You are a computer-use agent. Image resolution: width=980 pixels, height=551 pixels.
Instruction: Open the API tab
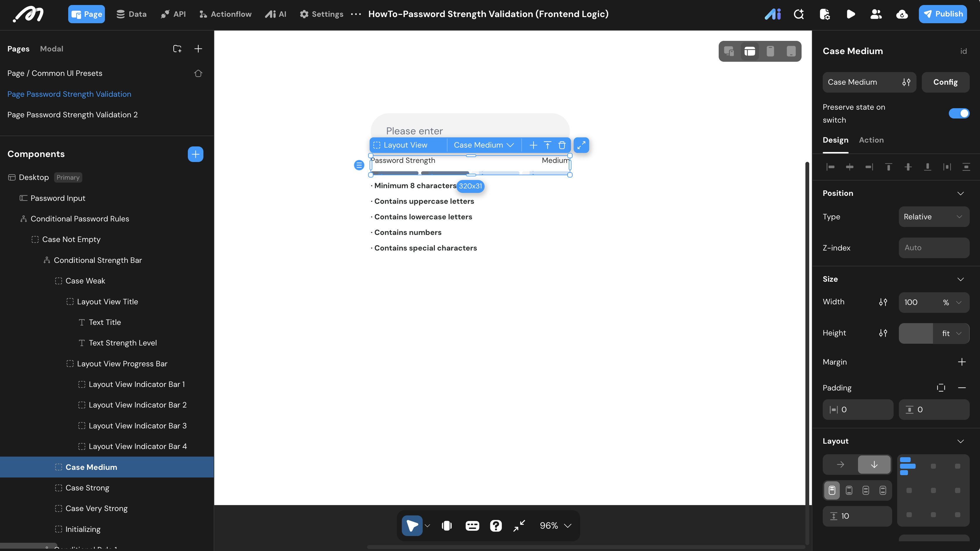173,14
